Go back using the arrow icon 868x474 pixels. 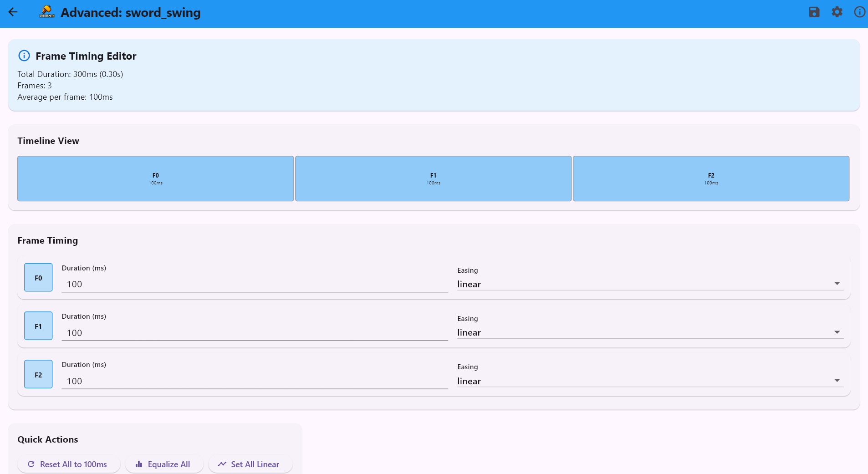tap(13, 12)
